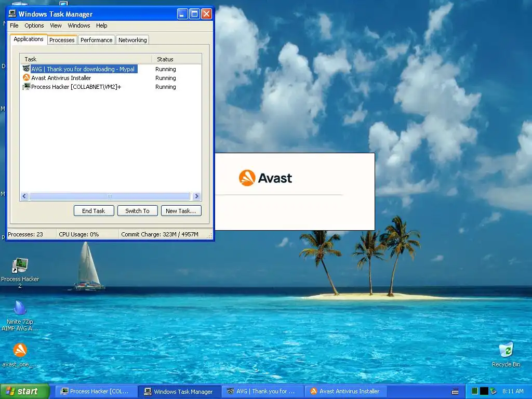Screen dimensions: 532x399
Task: Click the black Process Hacker graph tray icon
Action: [x=484, y=391]
